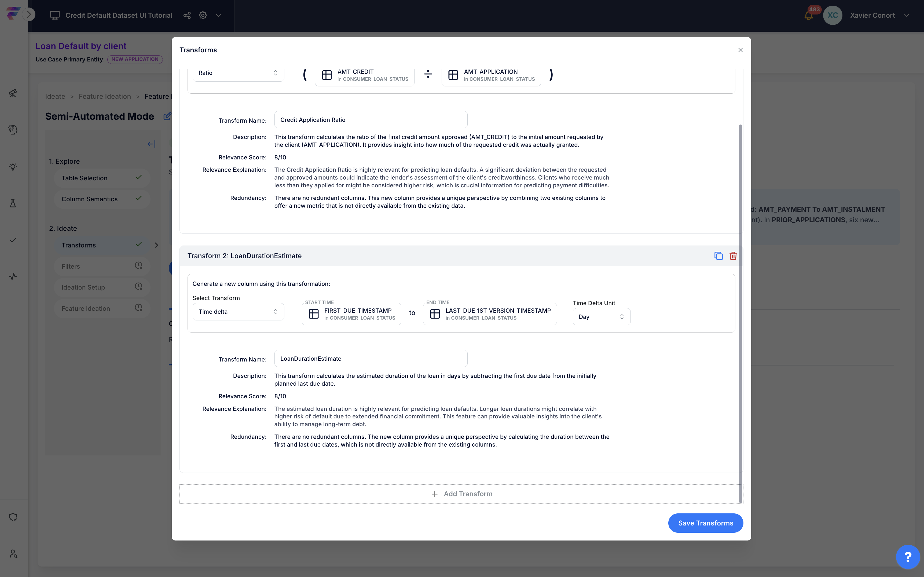The height and width of the screenshot is (577, 924).
Task: Open the user search icon in left sidebar
Action: [13, 554]
